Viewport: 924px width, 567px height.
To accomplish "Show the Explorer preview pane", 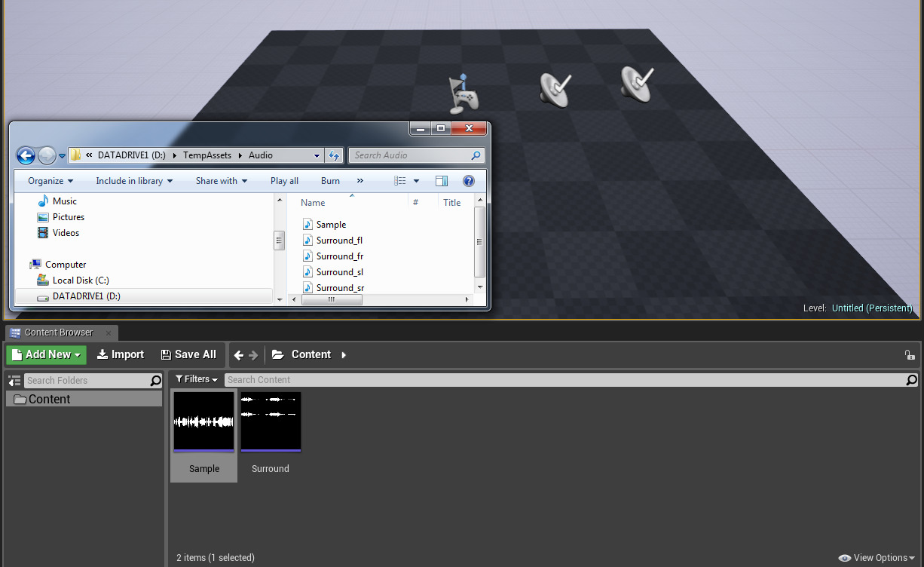I will (442, 181).
